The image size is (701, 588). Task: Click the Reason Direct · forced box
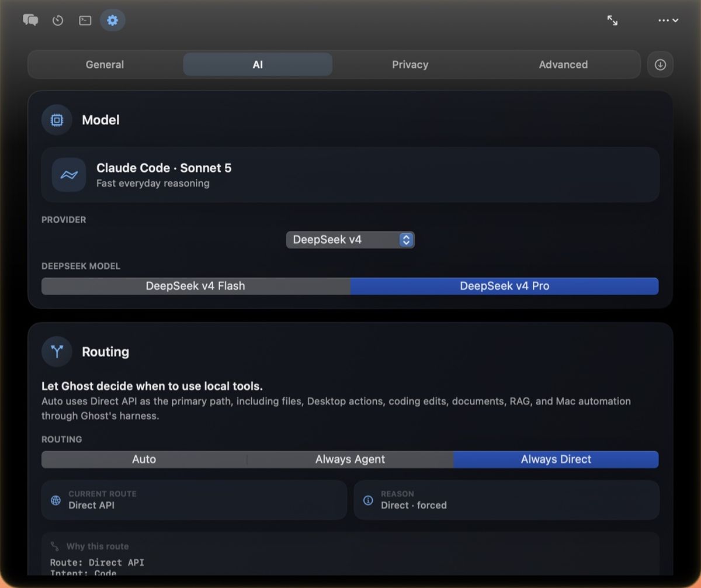click(506, 500)
